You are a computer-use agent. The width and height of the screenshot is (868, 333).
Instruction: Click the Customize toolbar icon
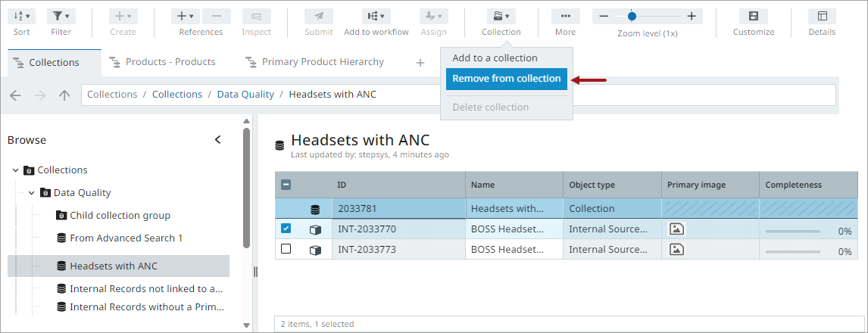(753, 16)
